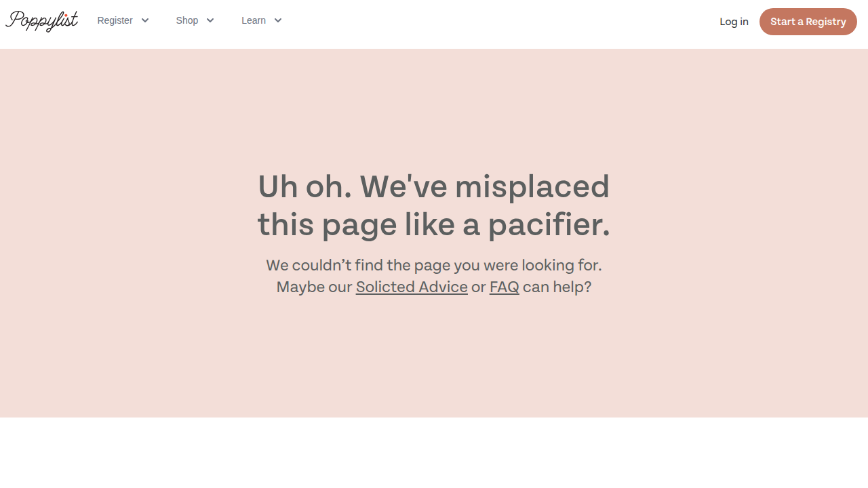Click the "We couldn't find the page" sentence
Image resolution: width=868 pixels, height=488 pixels.
434,265
